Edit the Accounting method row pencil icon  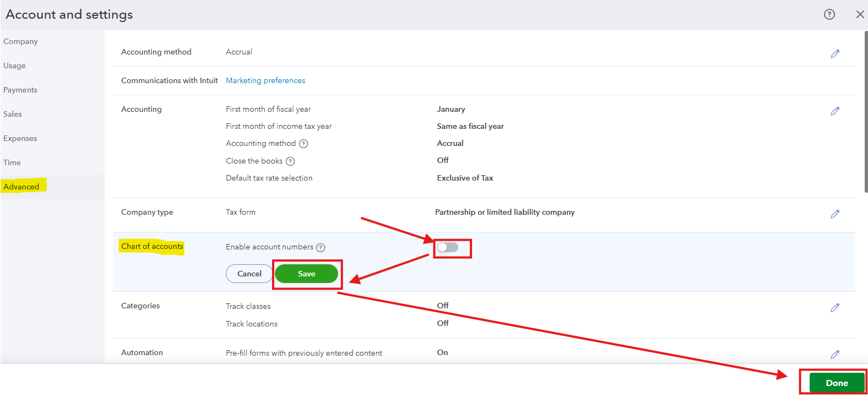835,54
